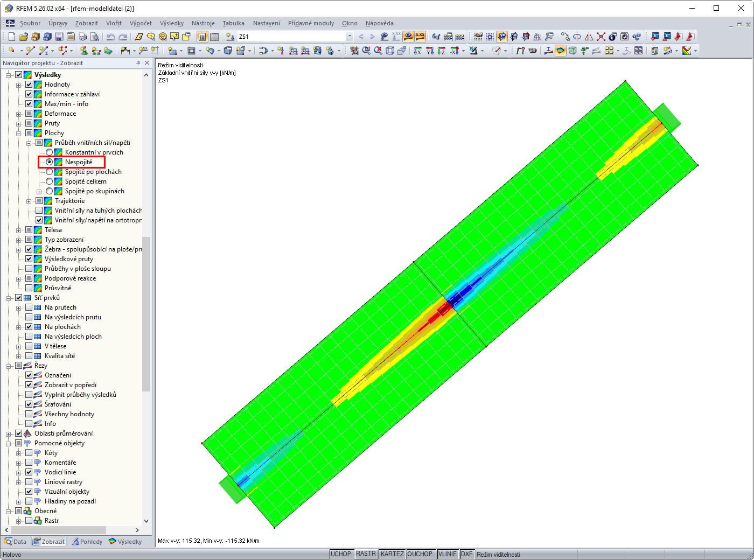Image resolution: width=754 pixels, height=560 pixels.
Task: Enable the Průsvitně checkbox
Action: click(x=29, y=288)
